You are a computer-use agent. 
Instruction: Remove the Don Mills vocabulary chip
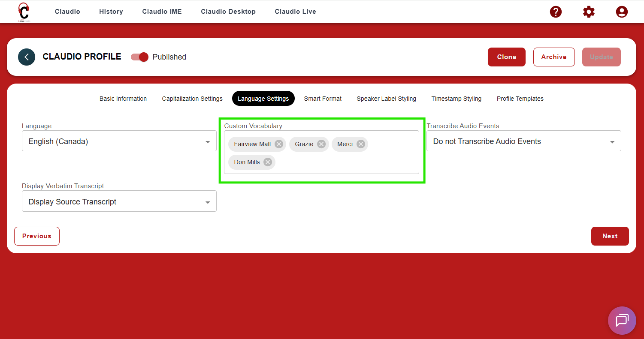(x=268, y=162)
